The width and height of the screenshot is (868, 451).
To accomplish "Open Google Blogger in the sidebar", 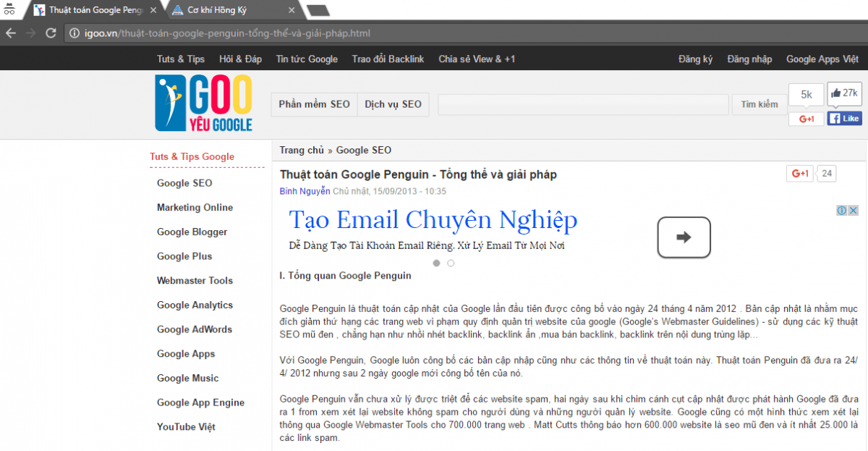I will tap(192, 232).
